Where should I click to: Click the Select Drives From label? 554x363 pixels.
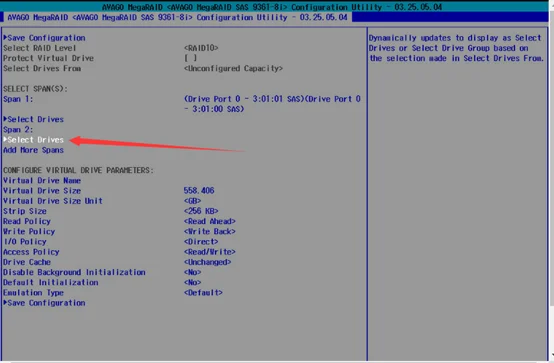pyautogui.click(x=42, y=68)
